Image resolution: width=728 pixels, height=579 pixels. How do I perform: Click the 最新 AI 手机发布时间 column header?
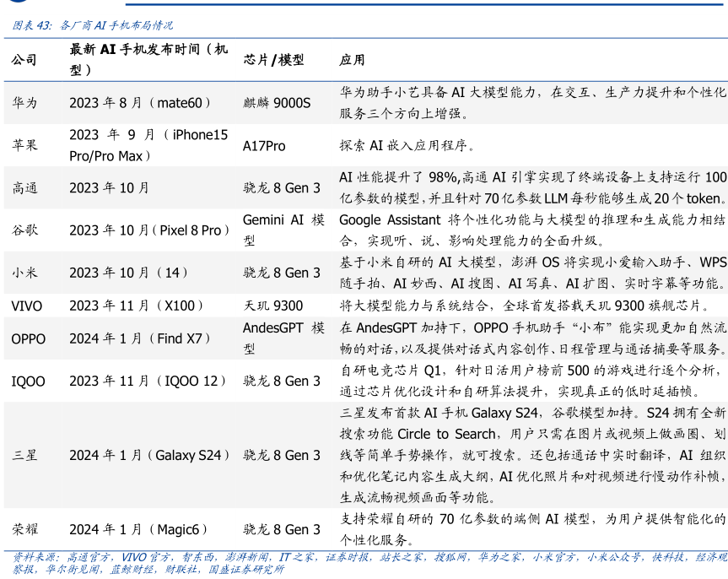coord(148,60)
